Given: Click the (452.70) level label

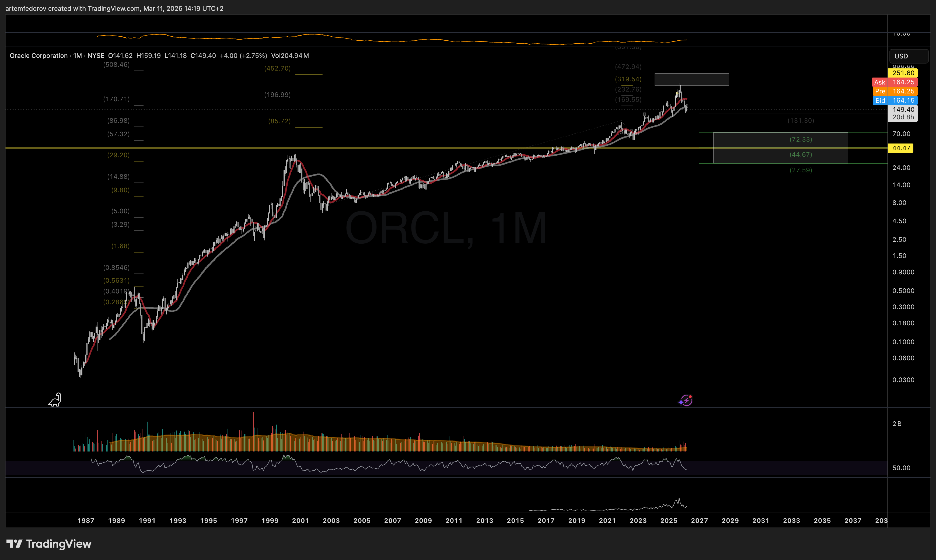Looking at the screenshot, I should pyautogui.click(x=277, y=68).
